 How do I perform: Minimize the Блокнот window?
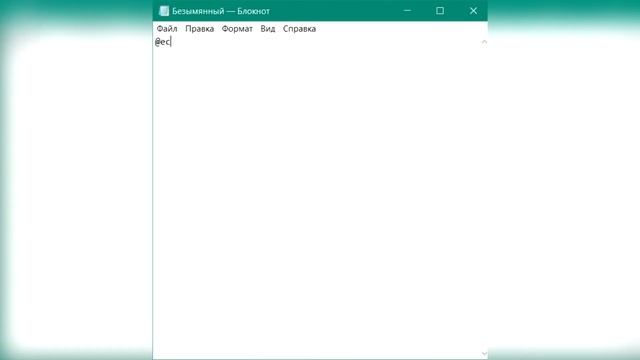coord(407,11)
